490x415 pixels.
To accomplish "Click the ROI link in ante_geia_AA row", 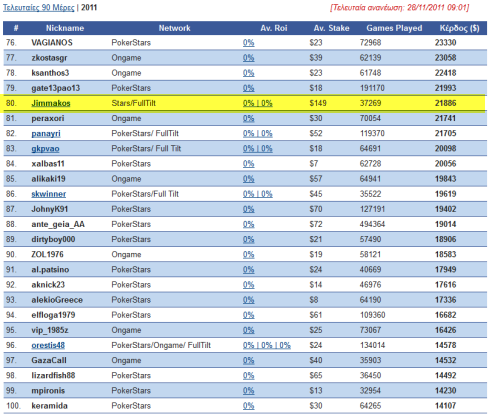I will tap(249, 224).
